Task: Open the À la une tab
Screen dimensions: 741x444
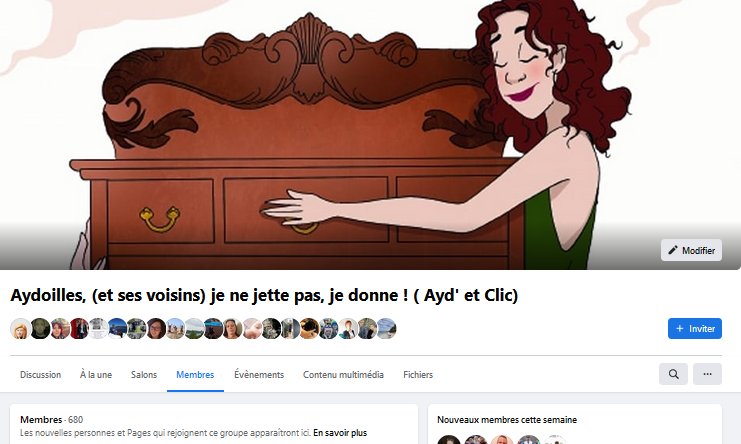Action: click(96, 375)
